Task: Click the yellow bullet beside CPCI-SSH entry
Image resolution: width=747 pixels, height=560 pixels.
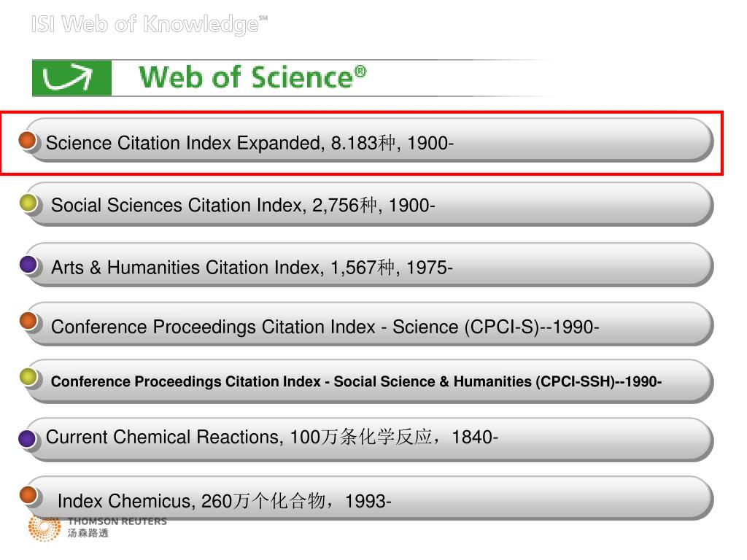Action: click(28, 377)
